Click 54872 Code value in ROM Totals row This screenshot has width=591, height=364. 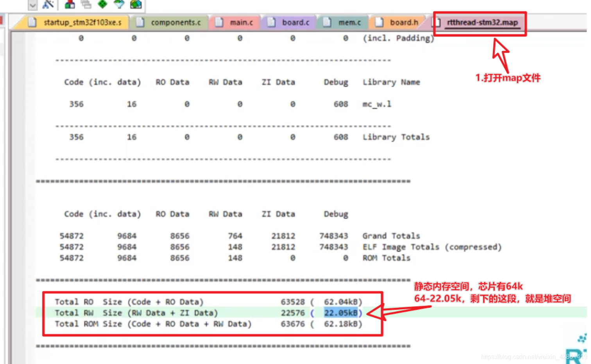coord(72,258)
